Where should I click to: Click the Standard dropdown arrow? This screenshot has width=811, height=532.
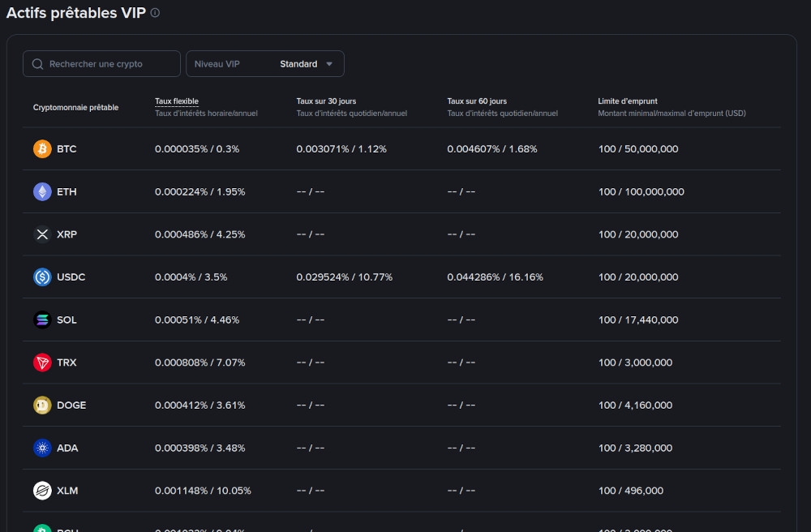pos(329,64)
